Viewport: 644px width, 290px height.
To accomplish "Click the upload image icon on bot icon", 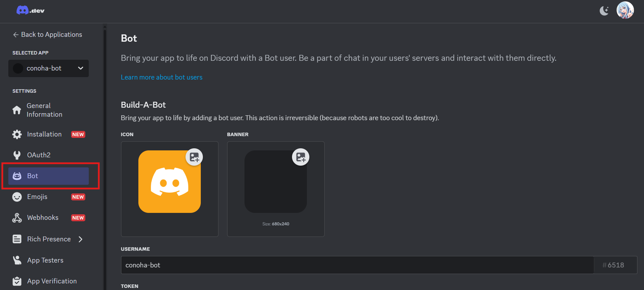I will pos(194,157).
